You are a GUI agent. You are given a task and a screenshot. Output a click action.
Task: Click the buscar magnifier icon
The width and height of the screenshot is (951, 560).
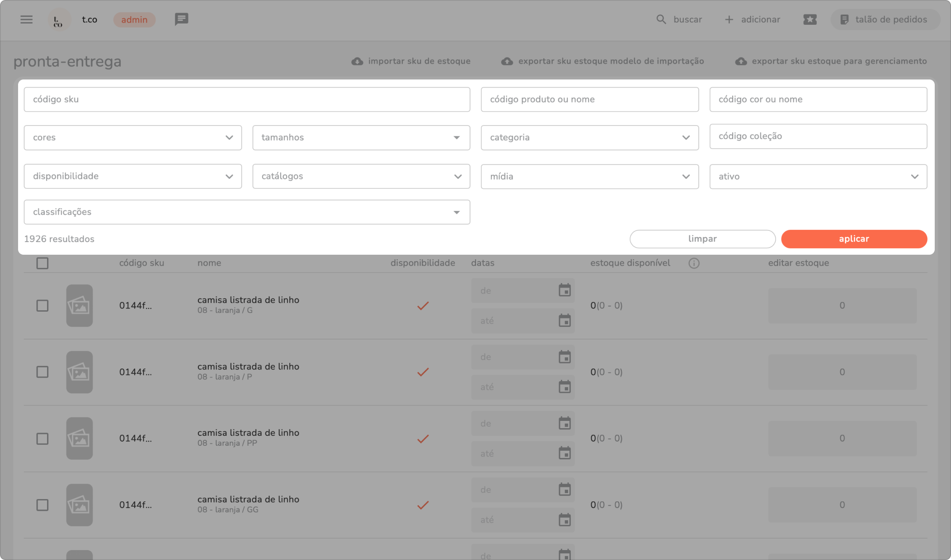pyautogui.click(x=661, y=19)
